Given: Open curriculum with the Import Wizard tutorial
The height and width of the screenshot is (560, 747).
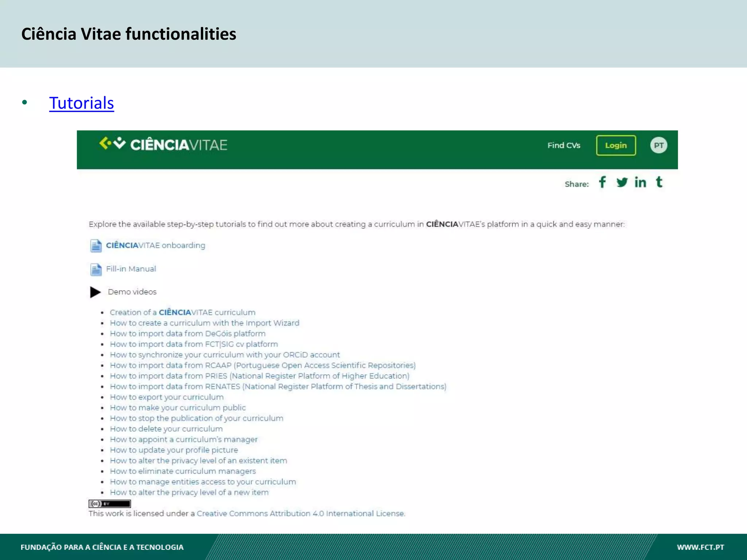Looking at the screenshot, I should point(205,323).
